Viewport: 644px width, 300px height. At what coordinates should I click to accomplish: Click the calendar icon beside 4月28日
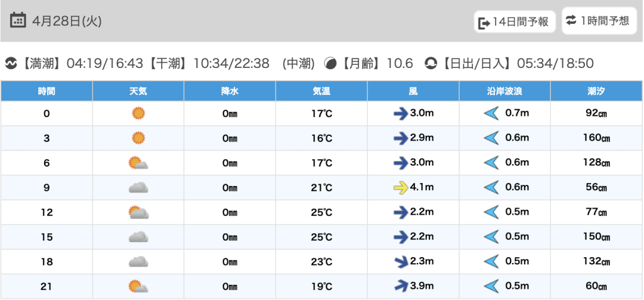[x=18, y=21]
